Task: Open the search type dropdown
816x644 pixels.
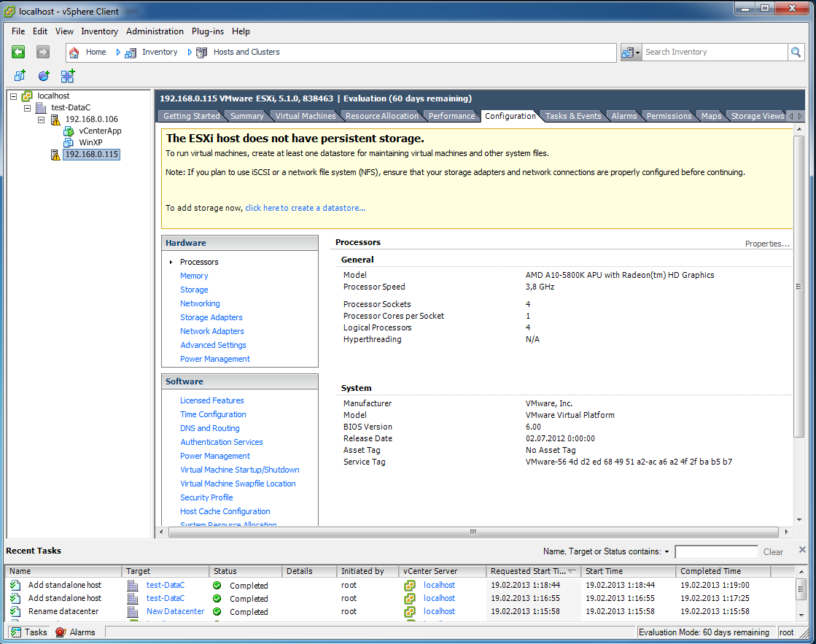Action: [x=631, y=52]
